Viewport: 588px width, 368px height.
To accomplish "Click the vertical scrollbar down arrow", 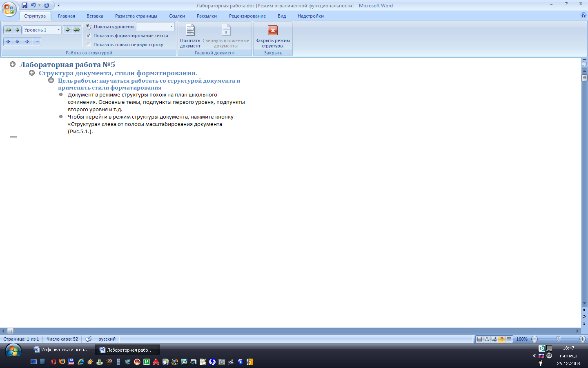I will pyautogui.click(x=584, y=303).
